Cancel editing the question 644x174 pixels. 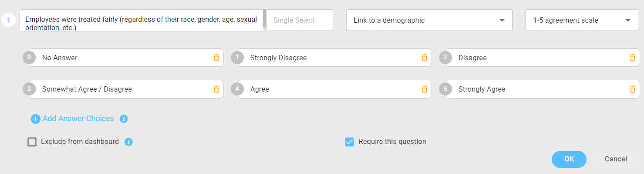pyautogui.click(x=616, y=159)
